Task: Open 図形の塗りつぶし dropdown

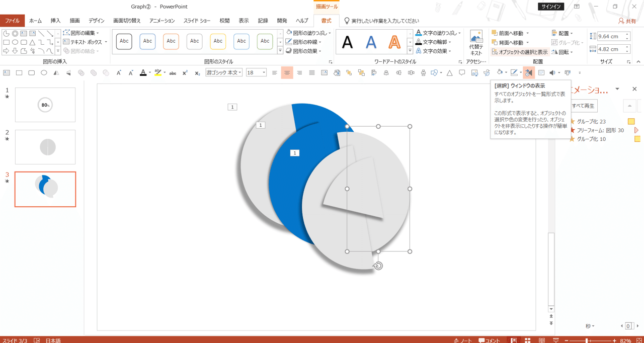Action: click(x=308, y=33)
